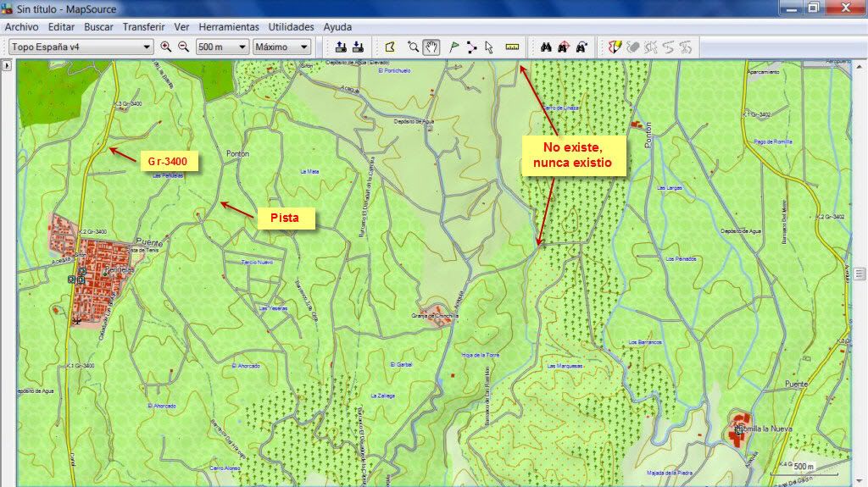Click the zoom out magnifier icon
Screen dimensions: 868x487
(x=184, y=47)
